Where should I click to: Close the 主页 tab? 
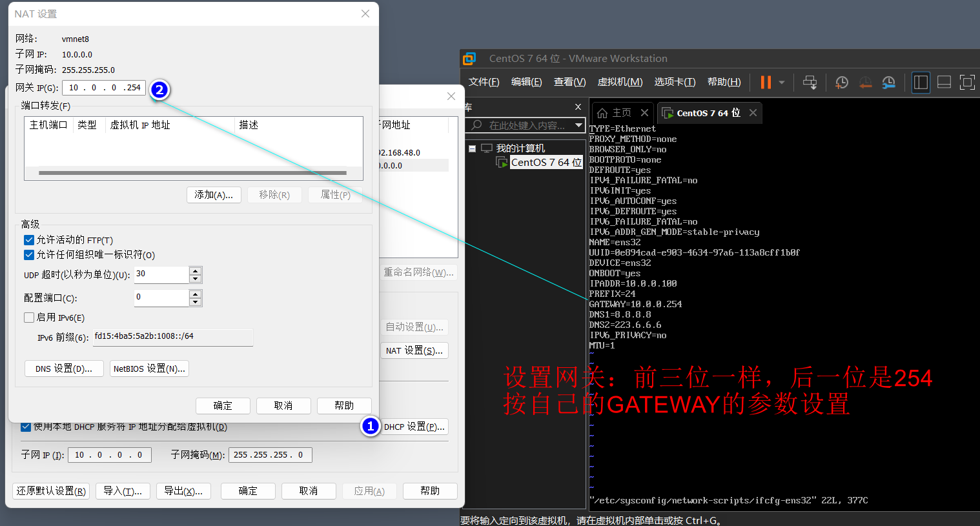(644, 112)
